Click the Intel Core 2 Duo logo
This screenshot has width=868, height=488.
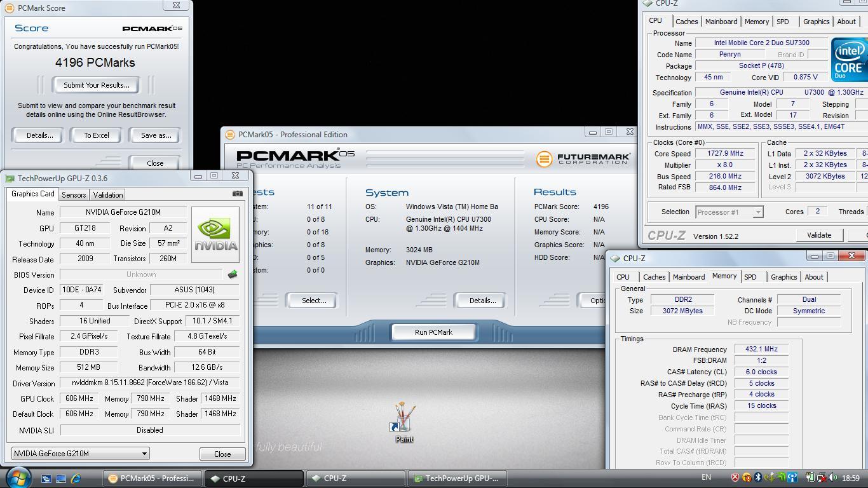click(848, 60)
